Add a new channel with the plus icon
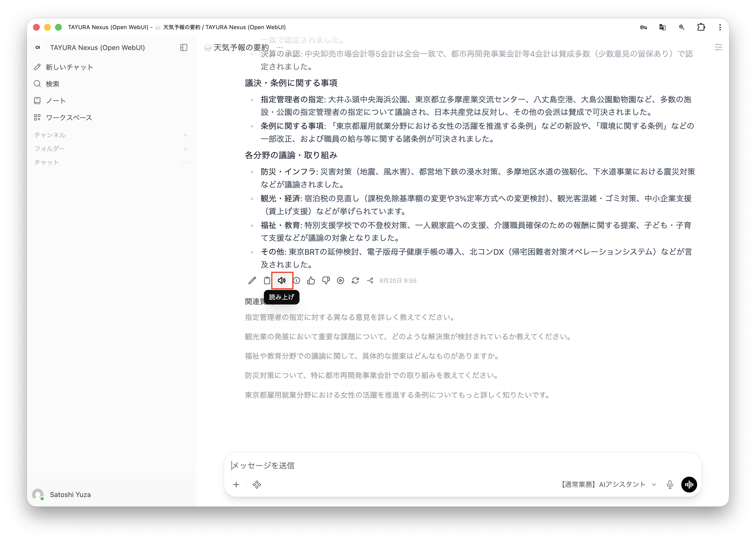 pos(185,135)
